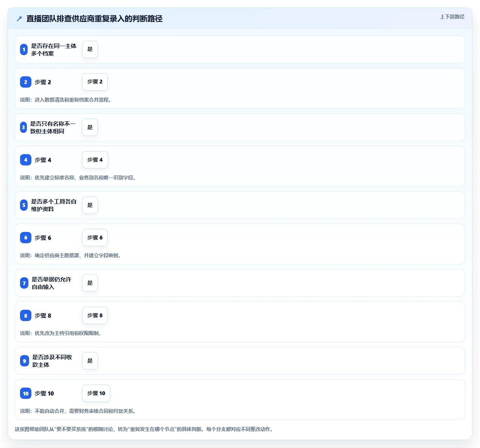This screenshot has width=480, height=448.
Task: Click the note 优先建立标准名称、业务别名和唯一识别字段
Action: coord(78,178)
